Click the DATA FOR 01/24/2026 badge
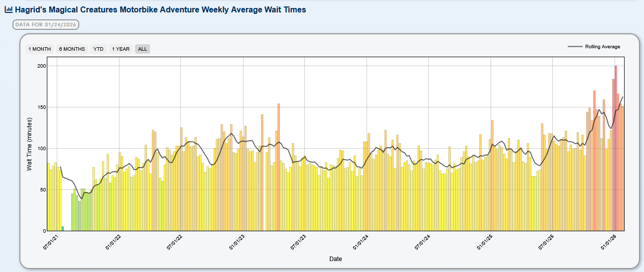This screenshot has height=272, width=644. 46,24
